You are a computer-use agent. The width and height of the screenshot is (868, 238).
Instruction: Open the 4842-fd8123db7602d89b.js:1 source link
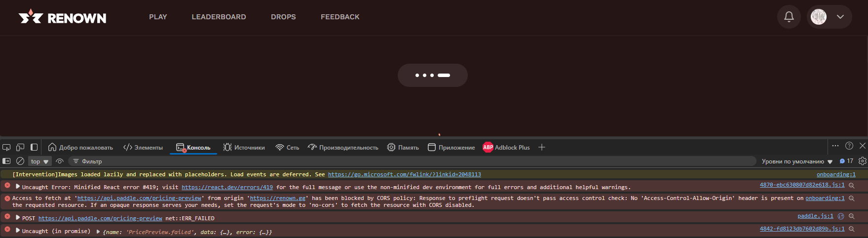pos(802,229)
